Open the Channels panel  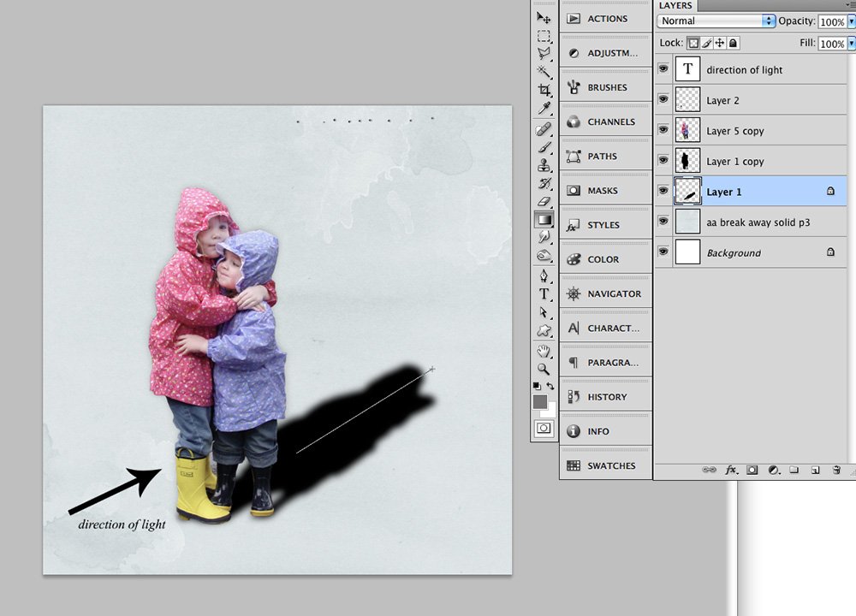tap(606, 121)
